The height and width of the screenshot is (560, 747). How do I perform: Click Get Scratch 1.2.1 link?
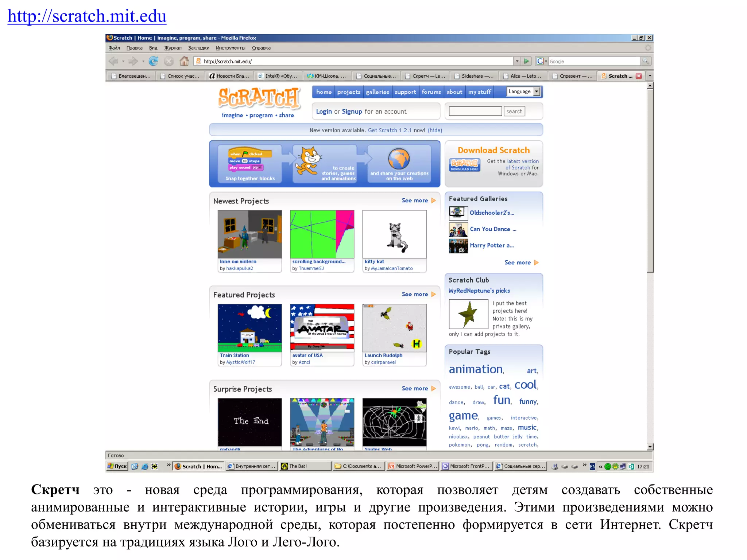(x=390, y=130)
